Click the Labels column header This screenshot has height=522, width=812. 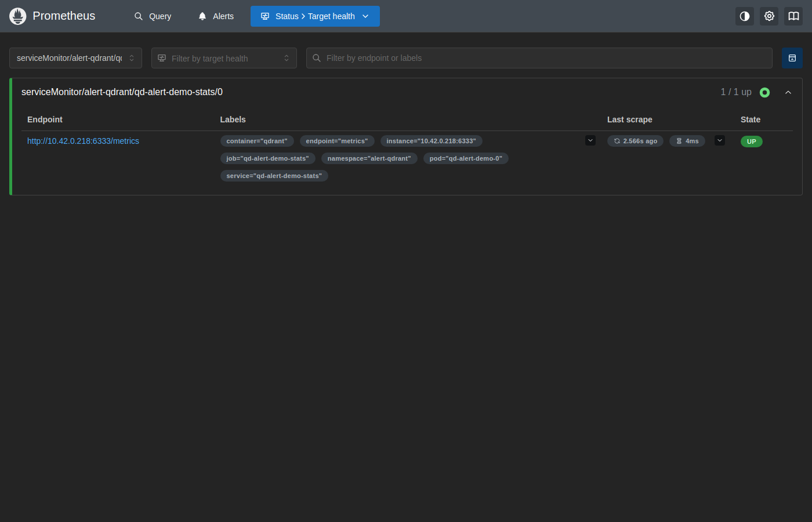tap(233, 119)
